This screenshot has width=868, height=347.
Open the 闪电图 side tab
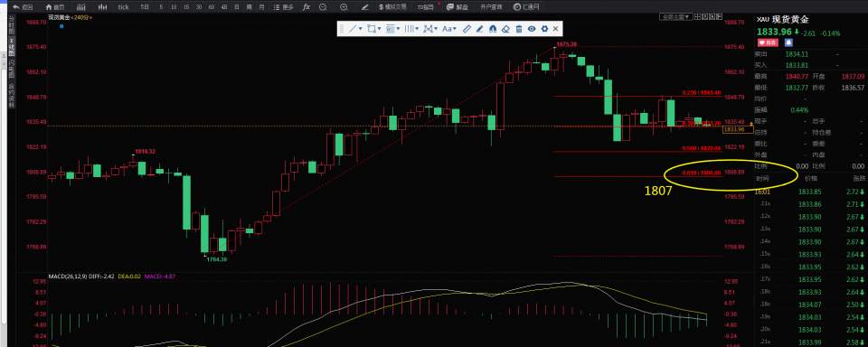pos(11,70)
